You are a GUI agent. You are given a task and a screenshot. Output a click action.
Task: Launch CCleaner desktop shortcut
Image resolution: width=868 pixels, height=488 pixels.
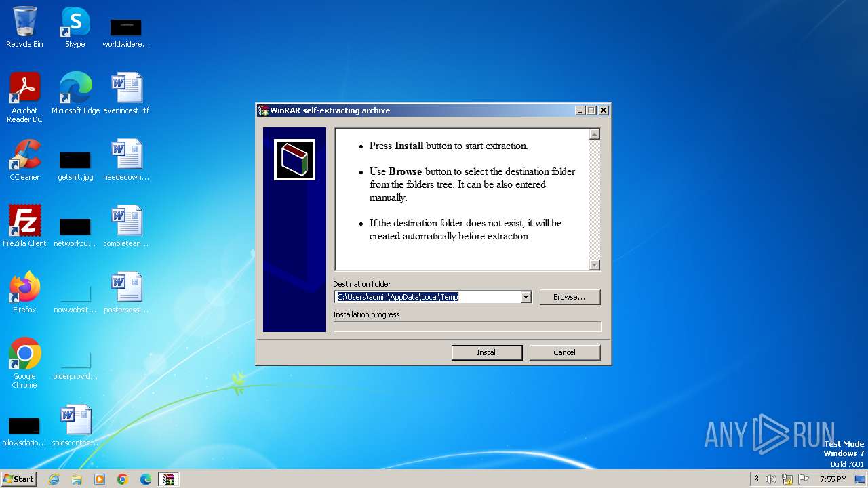point(24,160)
